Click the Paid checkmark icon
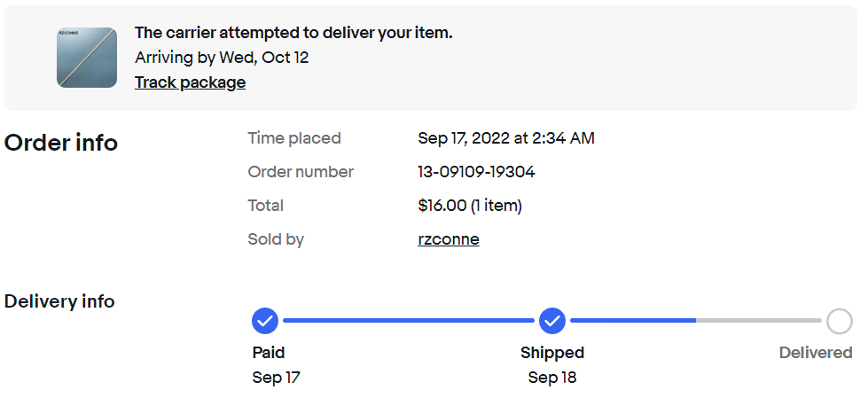This screenshot has height=398, width=868. point(265,320)
